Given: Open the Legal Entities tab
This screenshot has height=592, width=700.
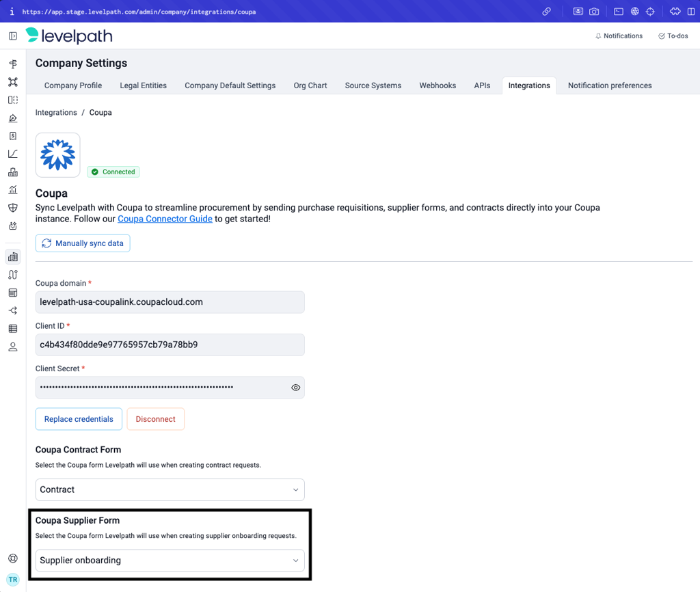Looking at the screenshot, I should [x=143, y=85].
